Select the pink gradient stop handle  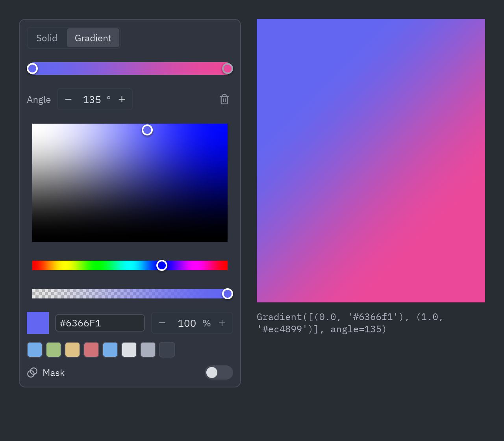coord(228,69)
